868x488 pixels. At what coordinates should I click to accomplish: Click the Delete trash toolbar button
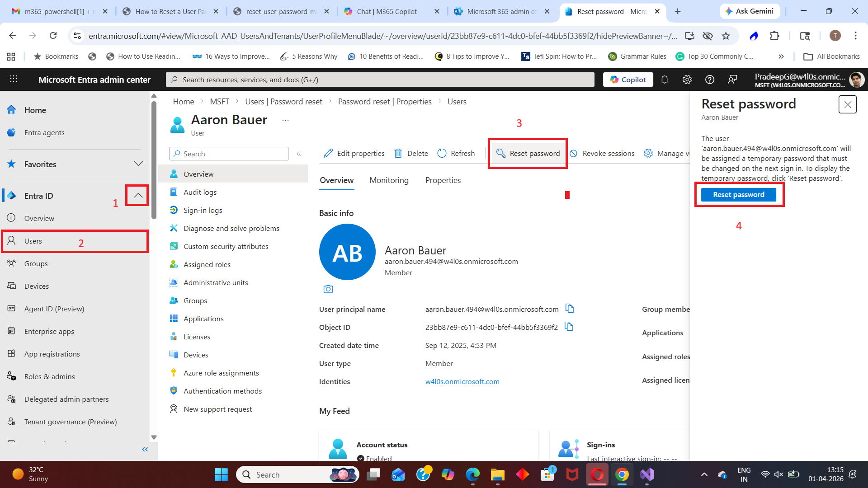coord(411,154)
